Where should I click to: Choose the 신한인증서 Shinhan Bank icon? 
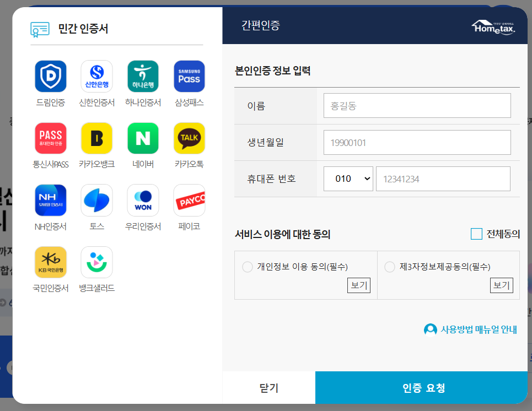pos(96,76)
